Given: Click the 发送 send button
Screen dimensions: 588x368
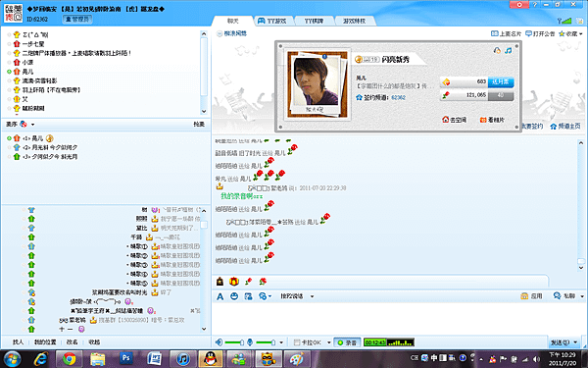Looking at the screenshot, I should click(560, 342).
